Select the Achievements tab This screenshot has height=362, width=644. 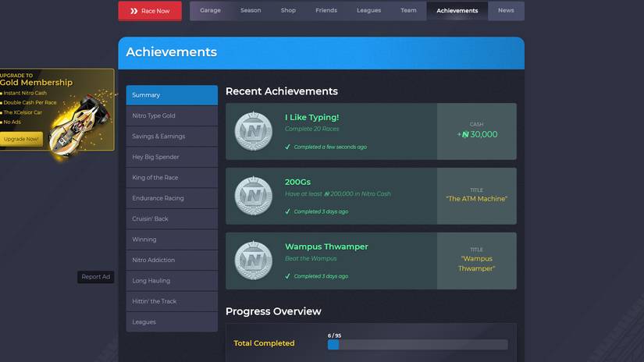point(457,11)
